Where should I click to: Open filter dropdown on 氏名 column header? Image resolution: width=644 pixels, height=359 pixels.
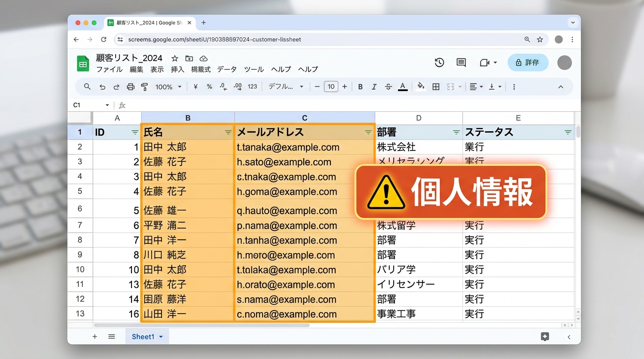(x=228, y=132)
